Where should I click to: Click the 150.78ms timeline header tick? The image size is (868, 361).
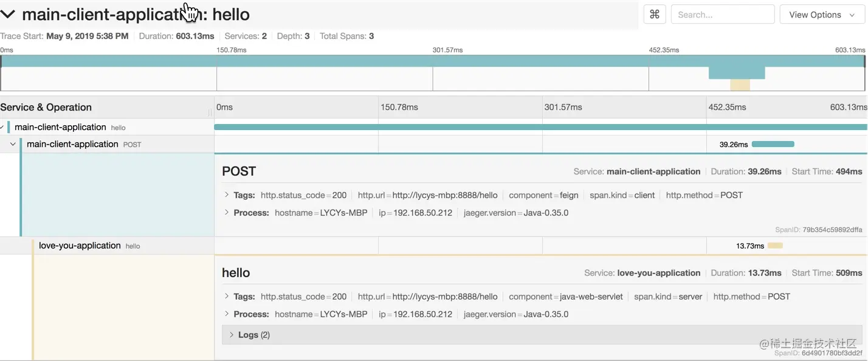tap(399, 107)
